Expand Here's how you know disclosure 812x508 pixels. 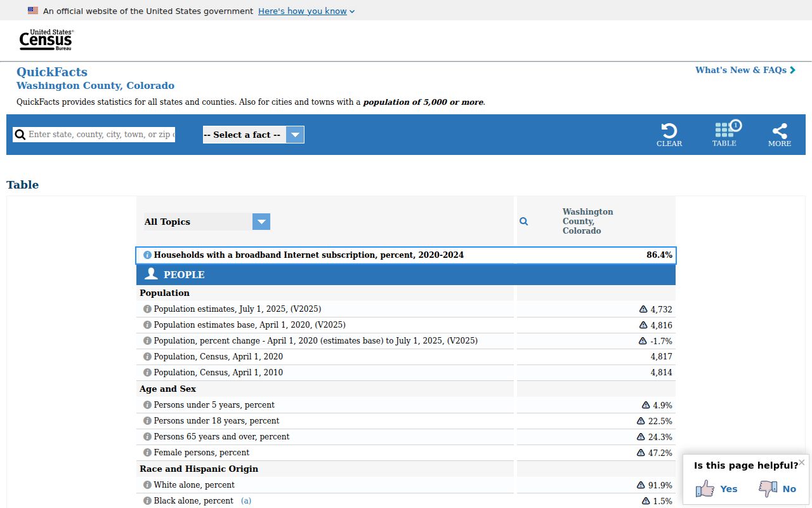306,11
